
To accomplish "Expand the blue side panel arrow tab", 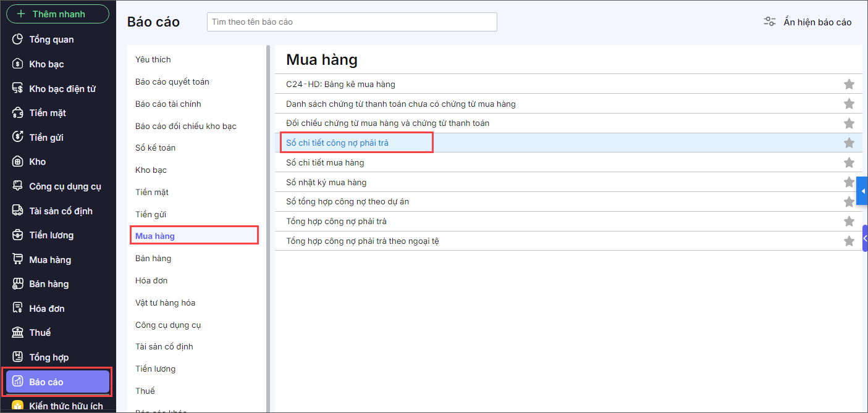I will (x=862, y=191).
